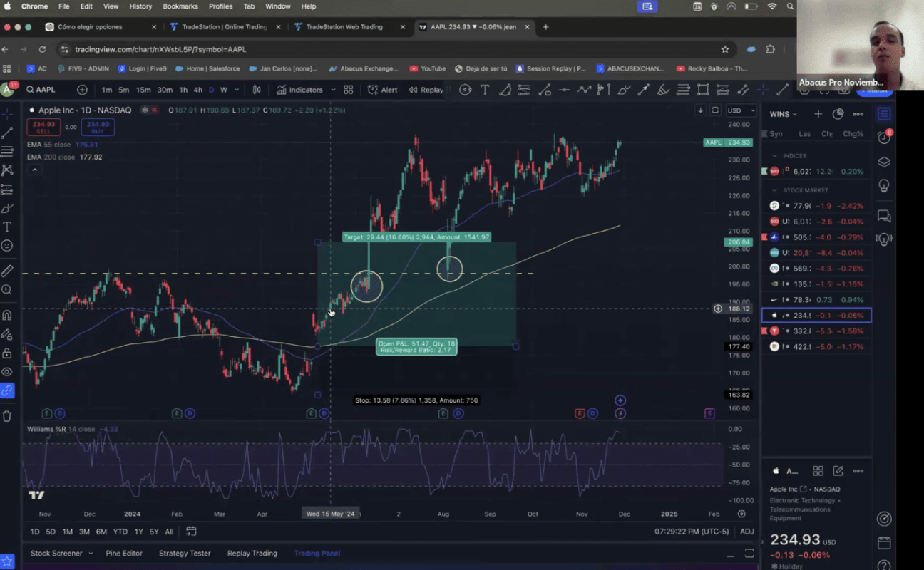Viewport: 924px width, 570px height.
Task: Open the Strategy Tester tab
Action: point(185,554)
